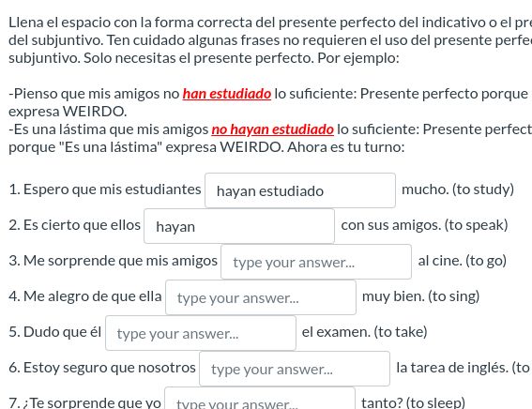Click the red underlined 'han estudiado' example
The image size is (532, 409).
click(227, 94)
